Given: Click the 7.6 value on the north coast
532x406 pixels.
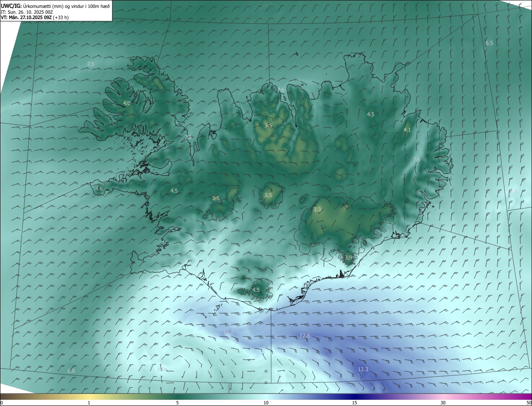Looking at the screenshot, I should 281,90.
